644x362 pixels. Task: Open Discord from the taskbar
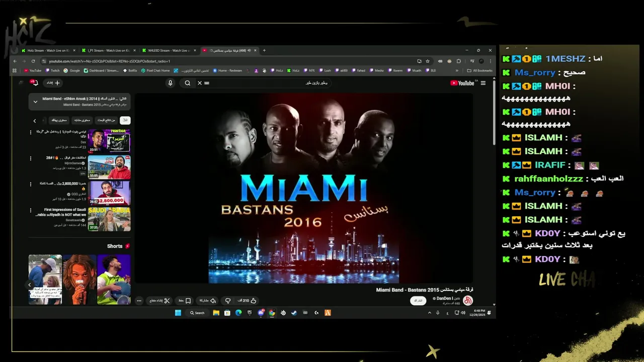tap(261, 313)
